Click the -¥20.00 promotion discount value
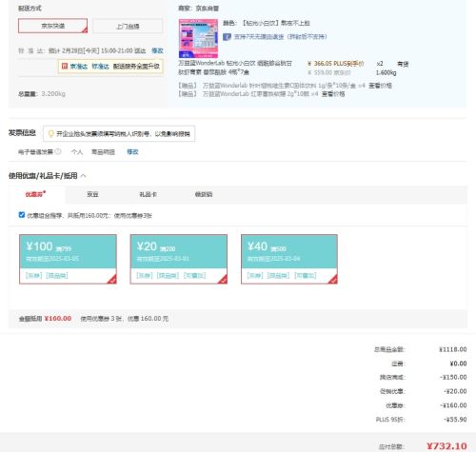Image resolution: width=476 pixels, height=452 pixels. [455, 391]
